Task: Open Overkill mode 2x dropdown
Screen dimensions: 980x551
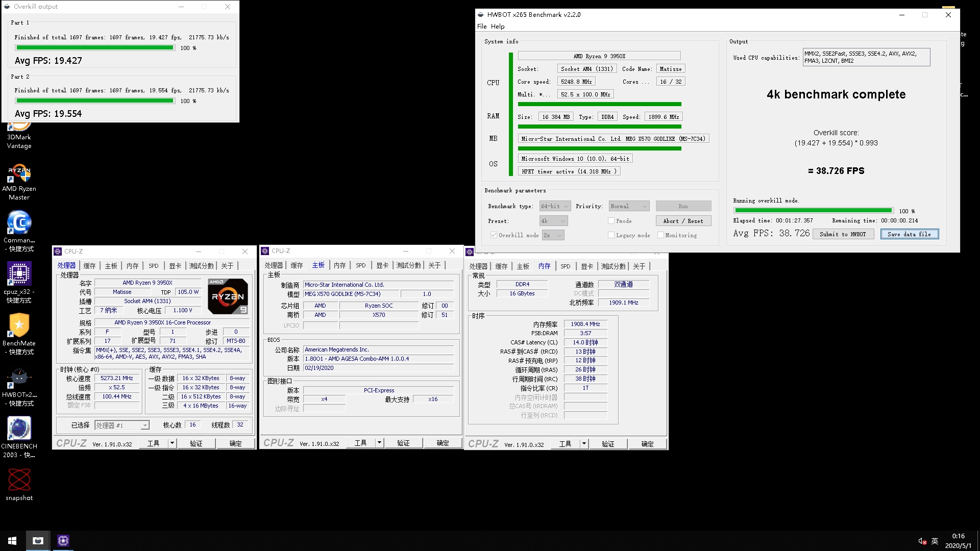Action: [x=553, y=235]
